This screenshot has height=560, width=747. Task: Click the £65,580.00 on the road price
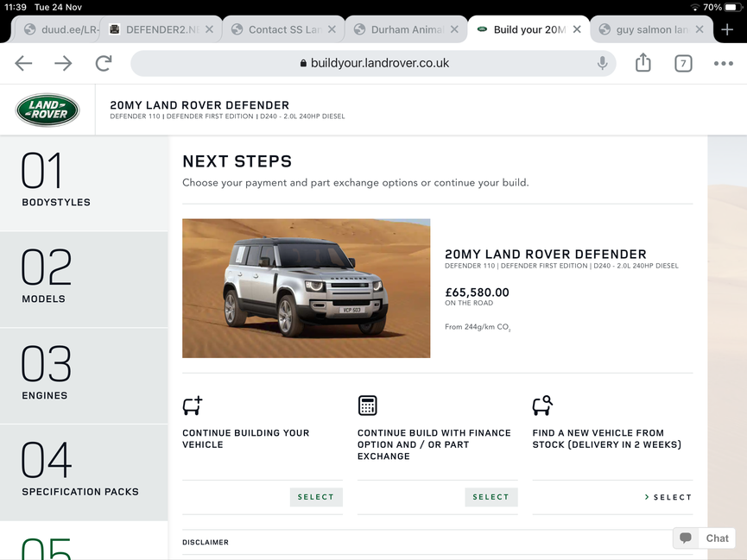pos(477,293)
